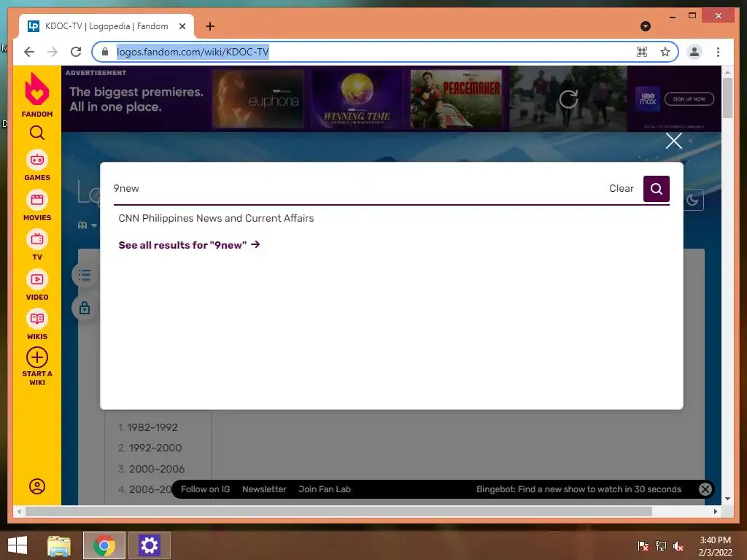Click the page lock icon
Viewport: 747px width, 560px height.
click(x=85, y=308)
